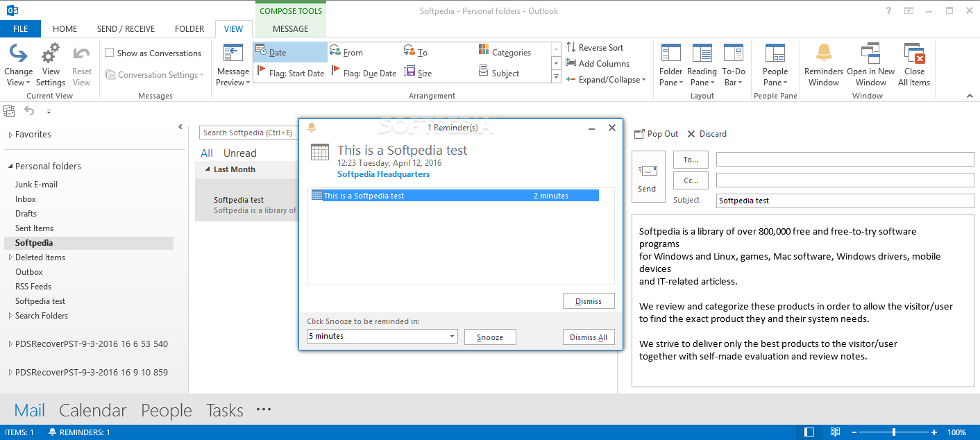Arrange messages by To
Viewport: 980px width, 440px height.
[x=416, y=53]
